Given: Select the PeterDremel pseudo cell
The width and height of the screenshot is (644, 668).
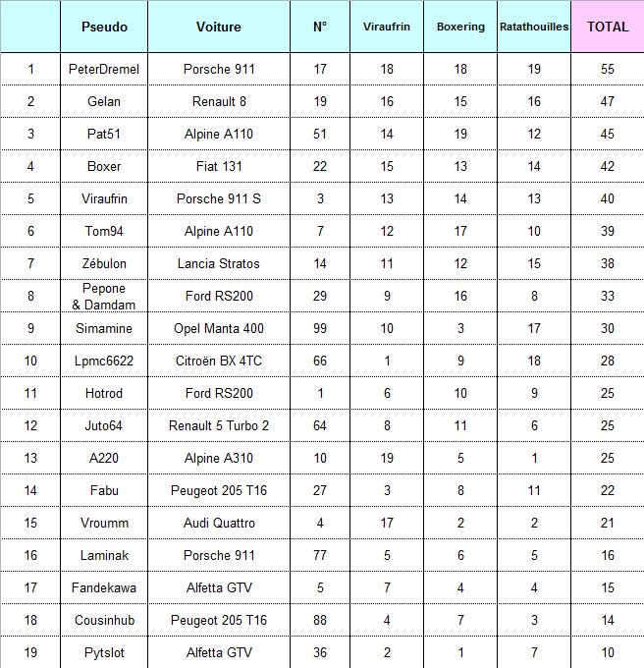Looking at the screenshot, I should 104,70.
